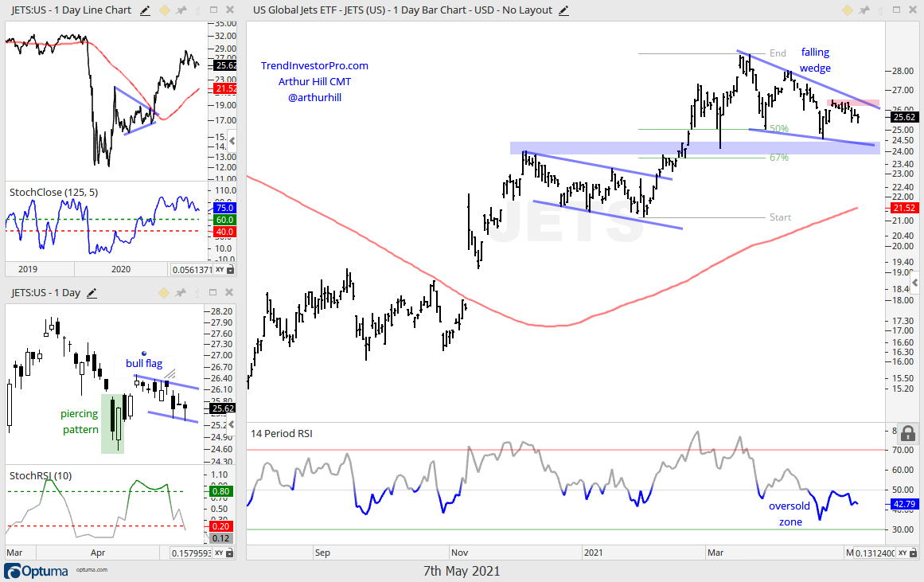Toggle scale lock on main Bar Chart
This screenshot has width=924, height=582.
pos(914,553)
